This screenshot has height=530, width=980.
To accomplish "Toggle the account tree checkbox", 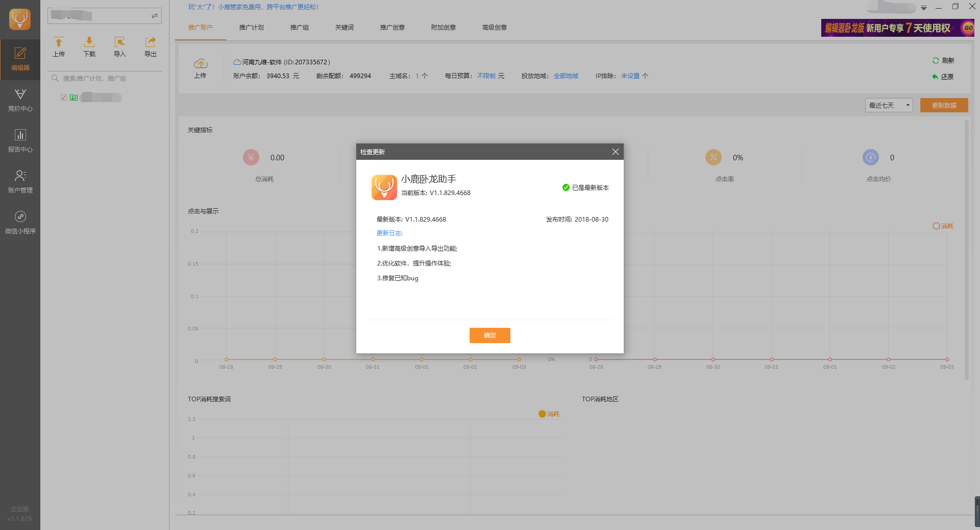I will click(64, 98).
